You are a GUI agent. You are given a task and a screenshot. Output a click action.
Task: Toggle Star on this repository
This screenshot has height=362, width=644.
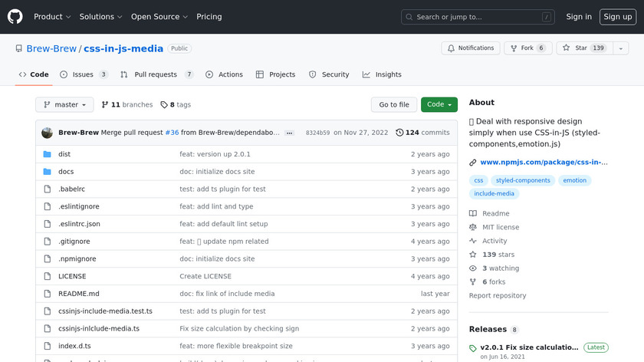[582, 48]
